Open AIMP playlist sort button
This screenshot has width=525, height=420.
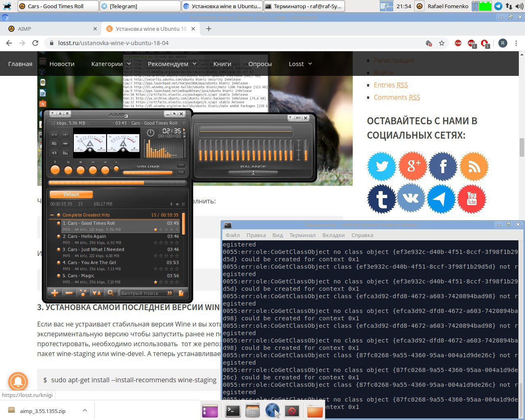pyautogui.click(x=97, y=293)
